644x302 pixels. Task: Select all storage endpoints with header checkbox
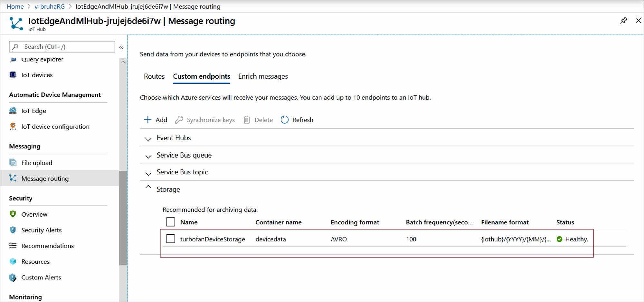(x=171, y=222)
